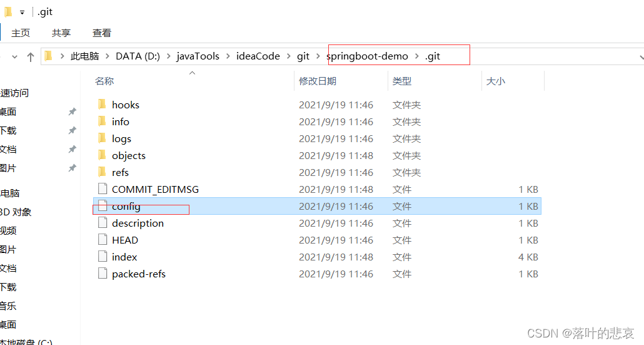Open the 查看 ribbon tab

(x=102, y=33)
